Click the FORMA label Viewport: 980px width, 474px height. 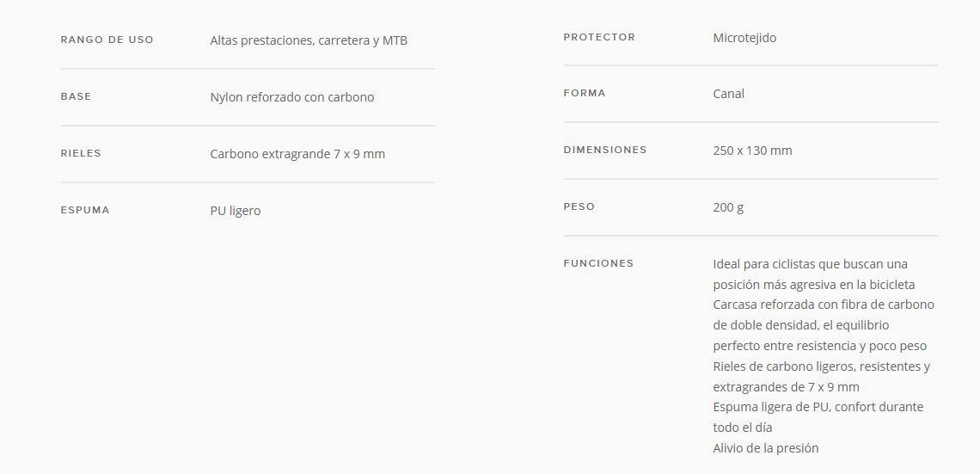585,94
